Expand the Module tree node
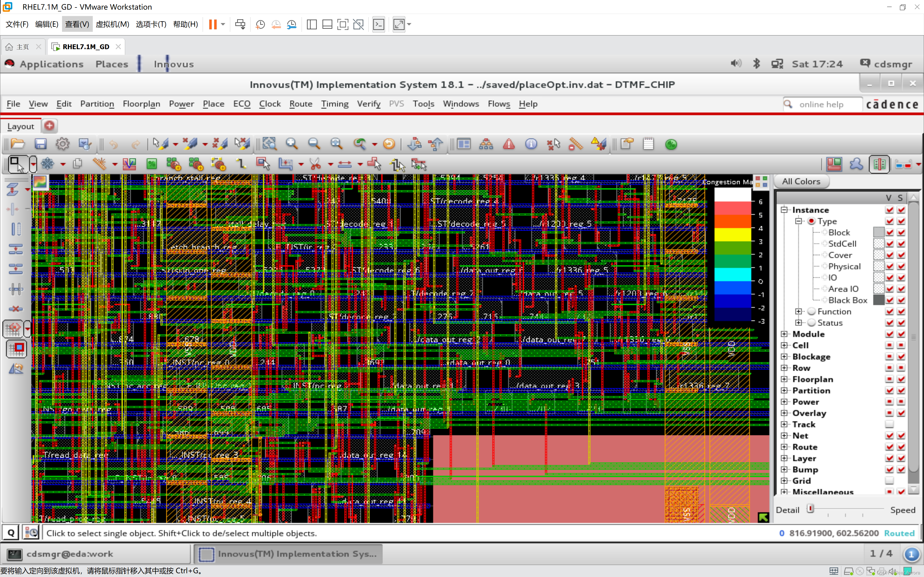The height and width of the screenshot is (577, 924). 784,334
